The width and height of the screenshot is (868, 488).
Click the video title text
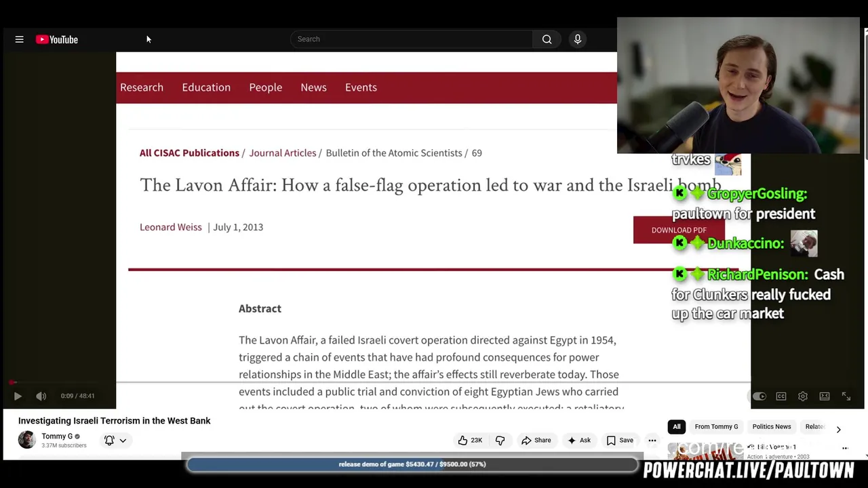coord(114,421)
